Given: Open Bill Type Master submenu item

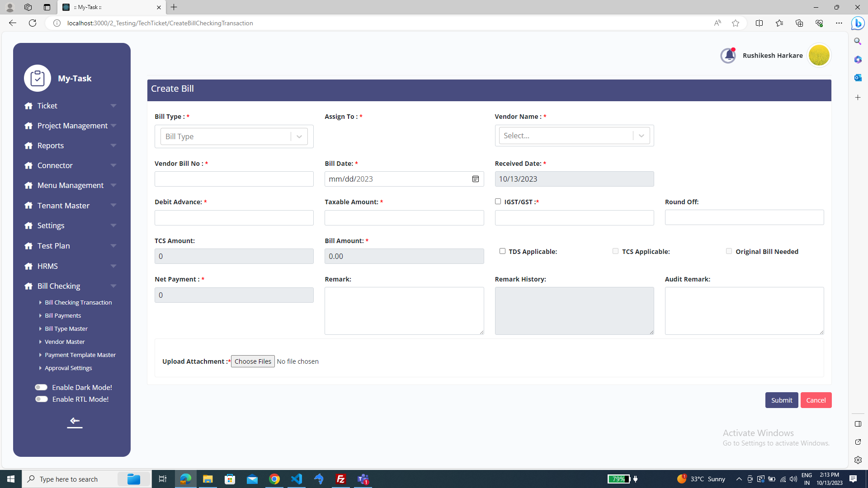Looking at the screenshot, I should (66, 328).
